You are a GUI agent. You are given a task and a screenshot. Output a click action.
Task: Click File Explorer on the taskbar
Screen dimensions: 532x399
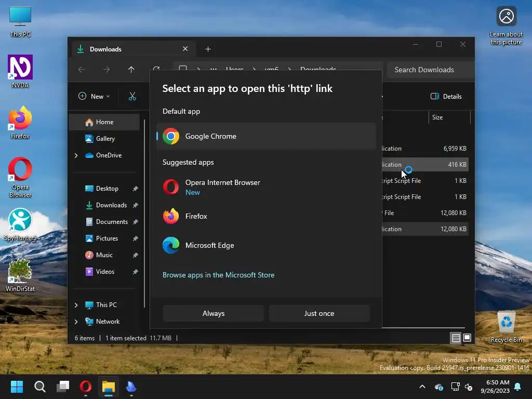[x=109, y=387]
